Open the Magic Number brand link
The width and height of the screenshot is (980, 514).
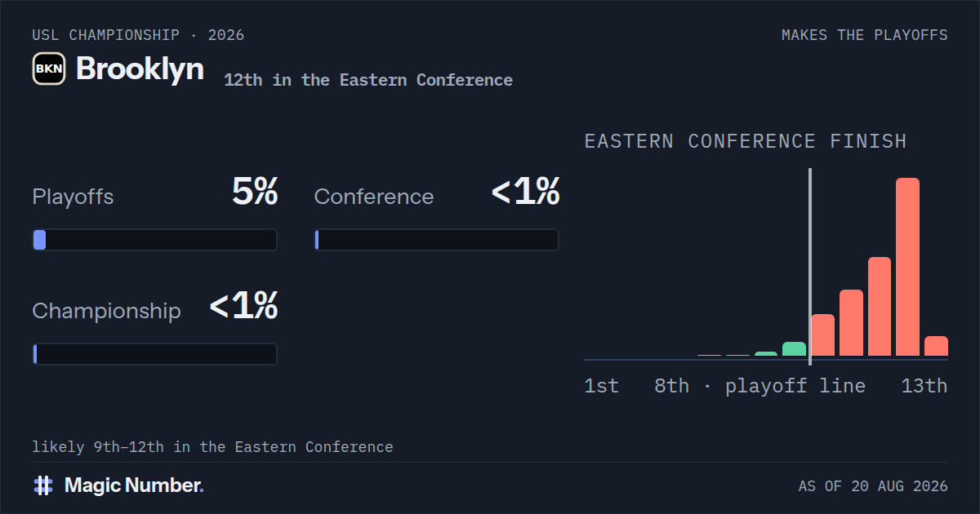[x=118, y=485]
